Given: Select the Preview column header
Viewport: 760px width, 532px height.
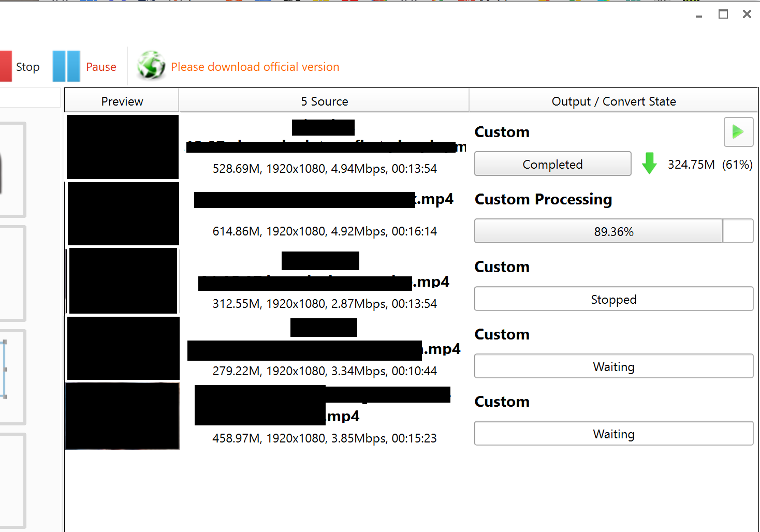Looking at the screenshot, I should point(122,101).
